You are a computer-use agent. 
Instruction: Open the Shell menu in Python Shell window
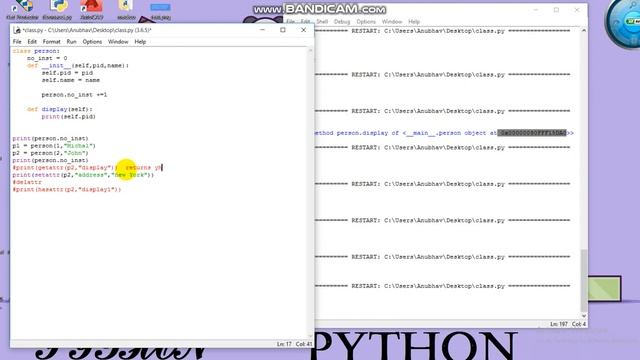click(322, 22)
